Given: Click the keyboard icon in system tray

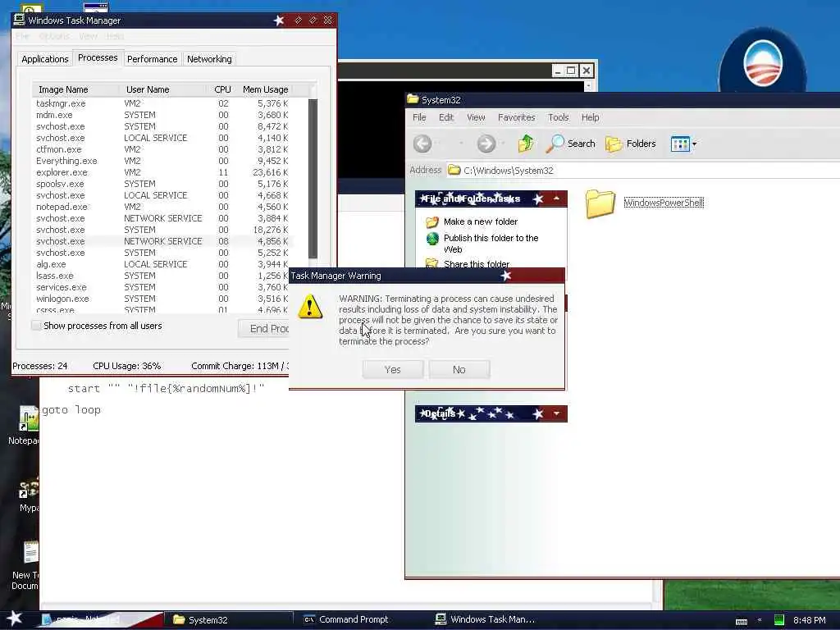Looking at the screenshot, I should 742,622.
